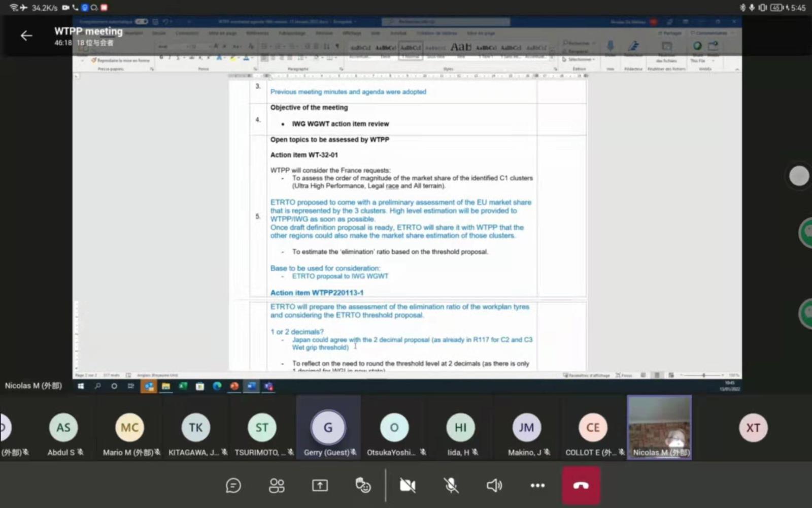Unmute the microphone
This screenshot has height=508, width=812.
451,486
